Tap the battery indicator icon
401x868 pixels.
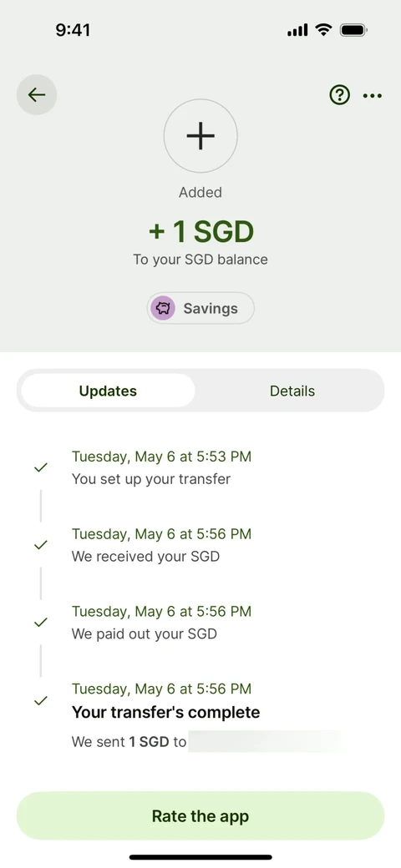click(x=353, y=30)
